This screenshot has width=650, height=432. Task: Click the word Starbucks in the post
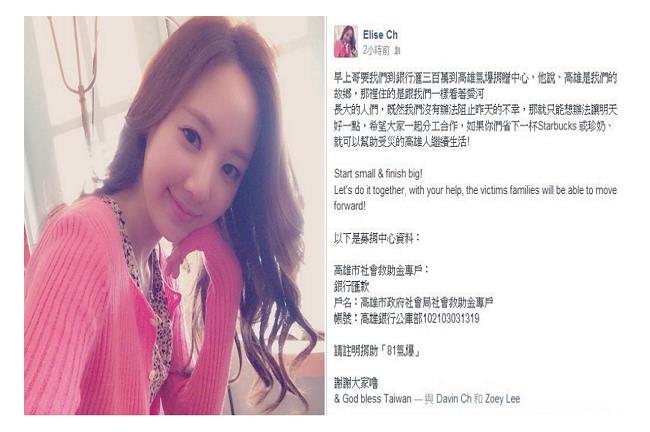click(x=556, y=126)
